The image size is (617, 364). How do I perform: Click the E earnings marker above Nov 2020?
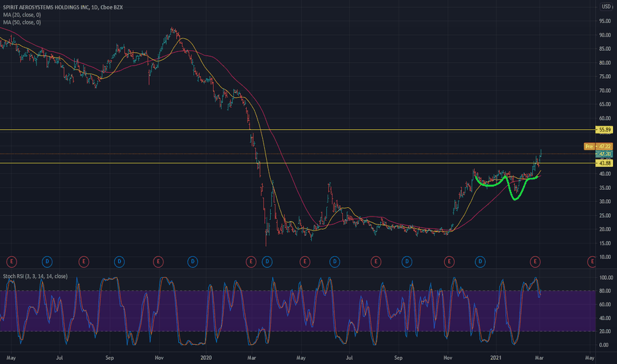tap(449, 261)
